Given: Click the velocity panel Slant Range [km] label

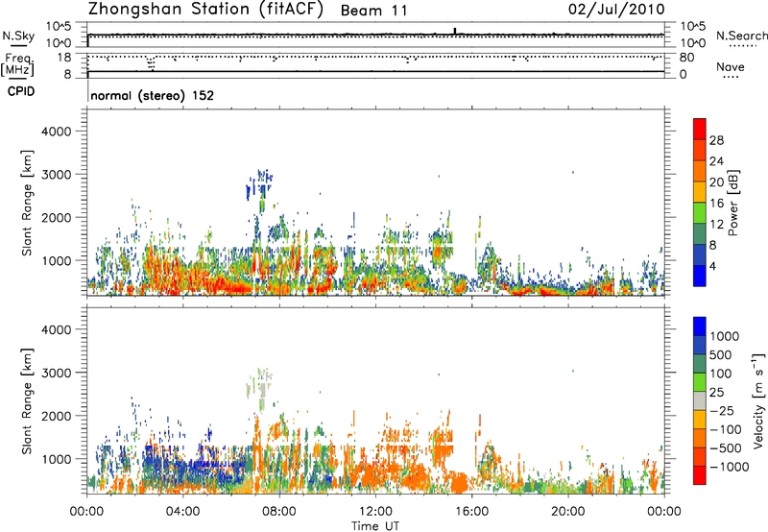Looking at the screenshot, I should tap(27, 401).
